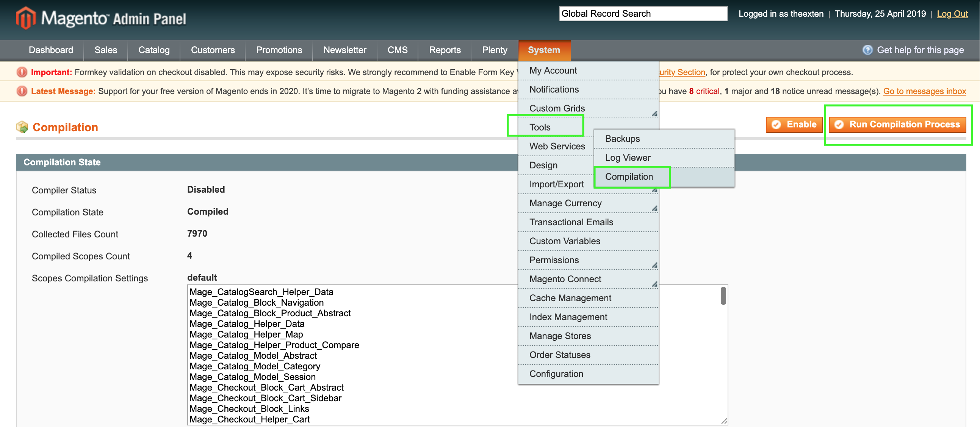
Task: Click the Compiler Status value Disabled
Action: 206,190
